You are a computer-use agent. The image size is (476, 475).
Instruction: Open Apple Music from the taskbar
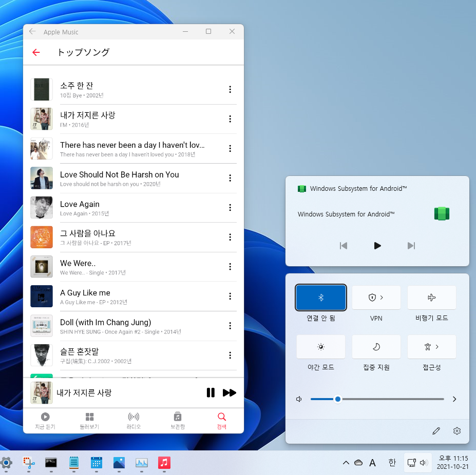coord(164,463)
